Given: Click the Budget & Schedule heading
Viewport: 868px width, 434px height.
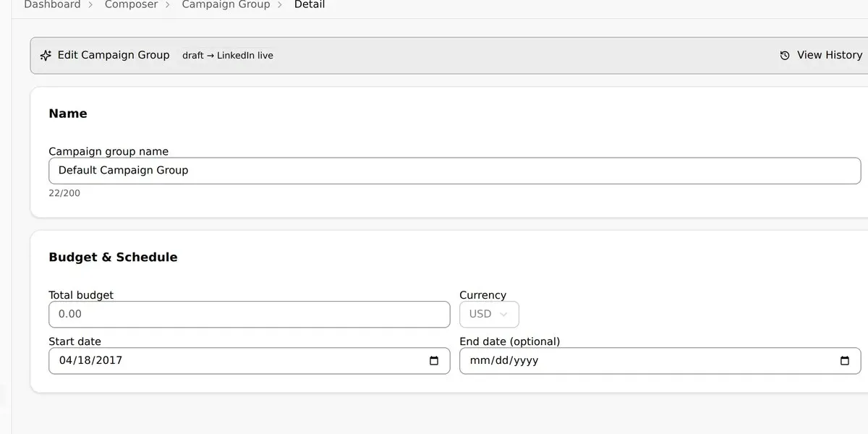Looking at the screenshot, I should coord(113,258).
